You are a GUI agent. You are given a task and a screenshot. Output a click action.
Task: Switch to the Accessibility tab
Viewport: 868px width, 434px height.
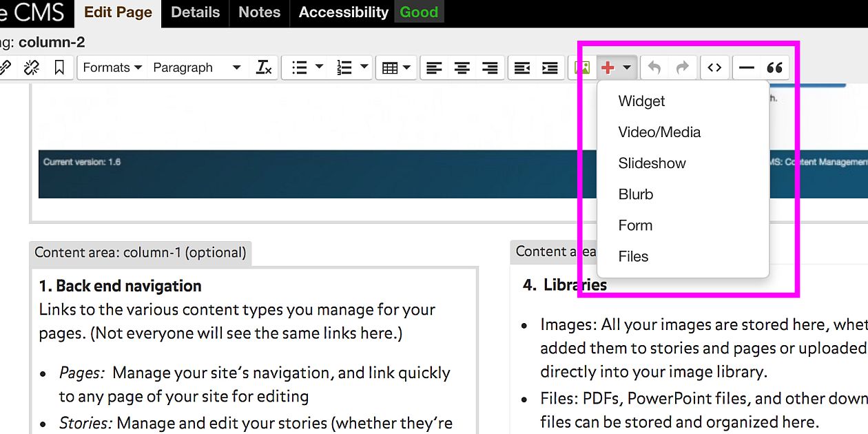342,12
